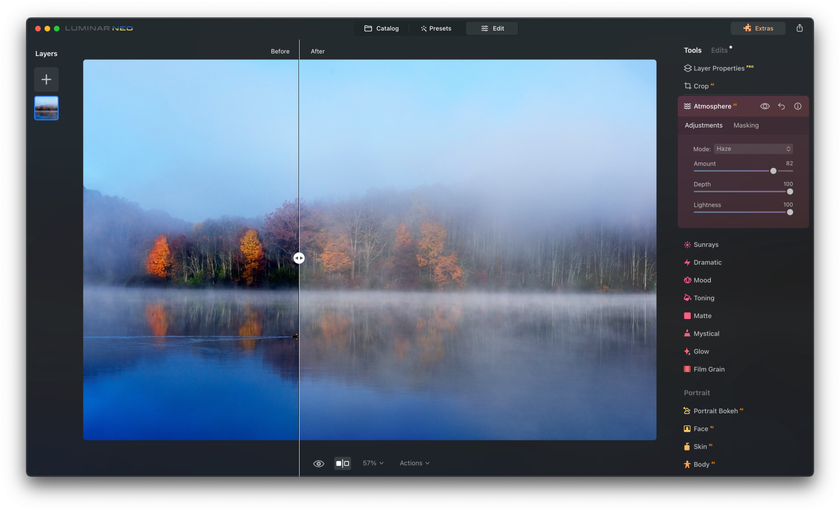
Task: Select the Masking sub-tab
Action: [x=746, y=125]
